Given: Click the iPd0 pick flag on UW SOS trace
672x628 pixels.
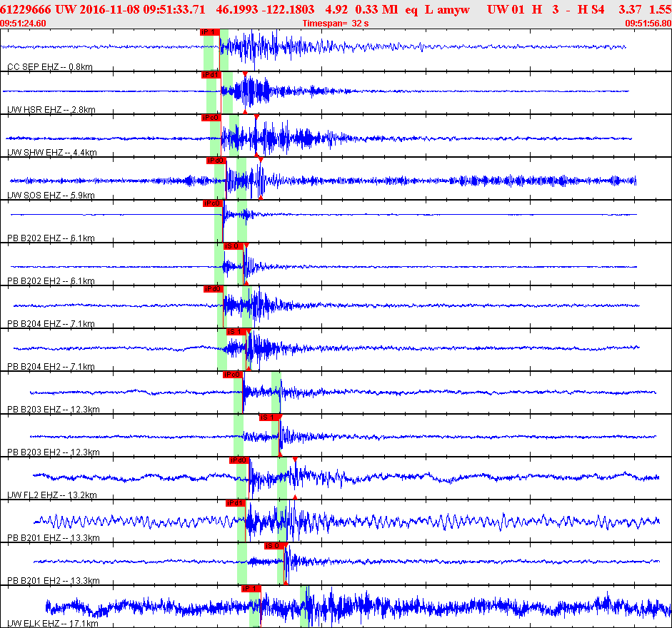Looking at the screenshot, I should point(216,161).
